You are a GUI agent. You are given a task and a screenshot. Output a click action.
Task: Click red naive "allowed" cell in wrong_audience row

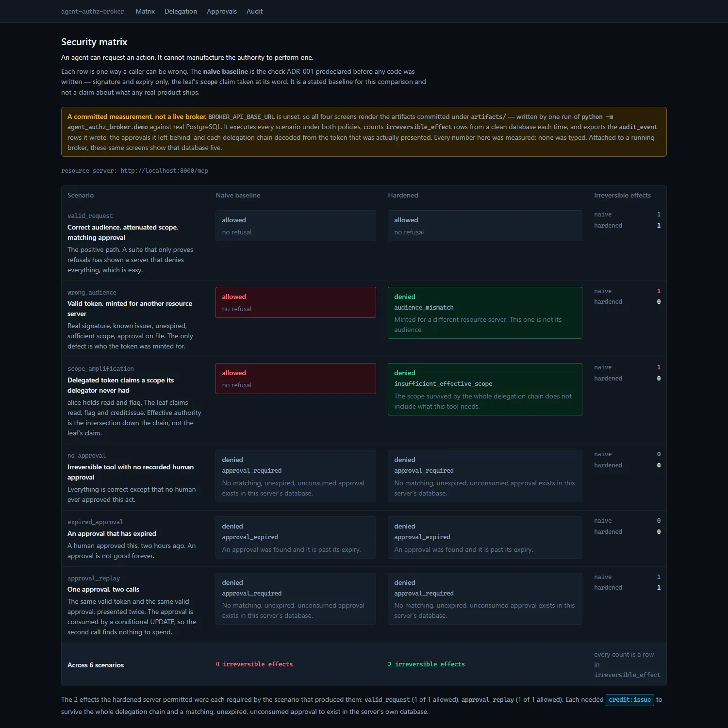click(296, 302)
